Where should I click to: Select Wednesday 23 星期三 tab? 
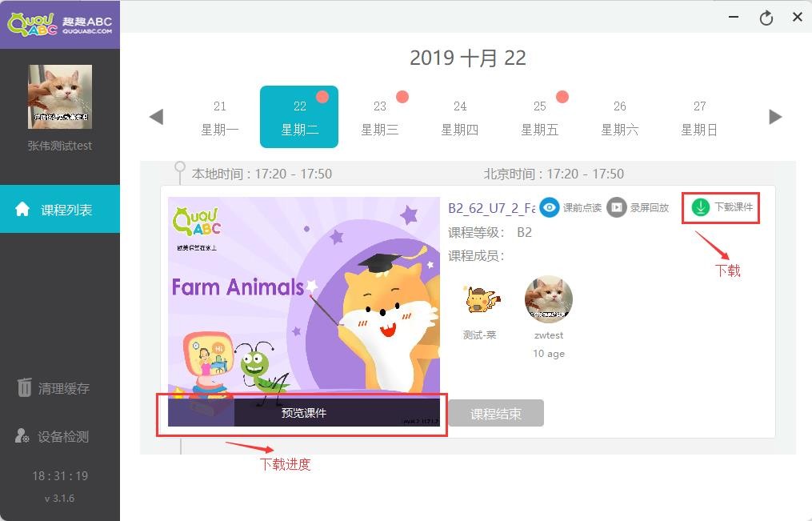(379, 118)
